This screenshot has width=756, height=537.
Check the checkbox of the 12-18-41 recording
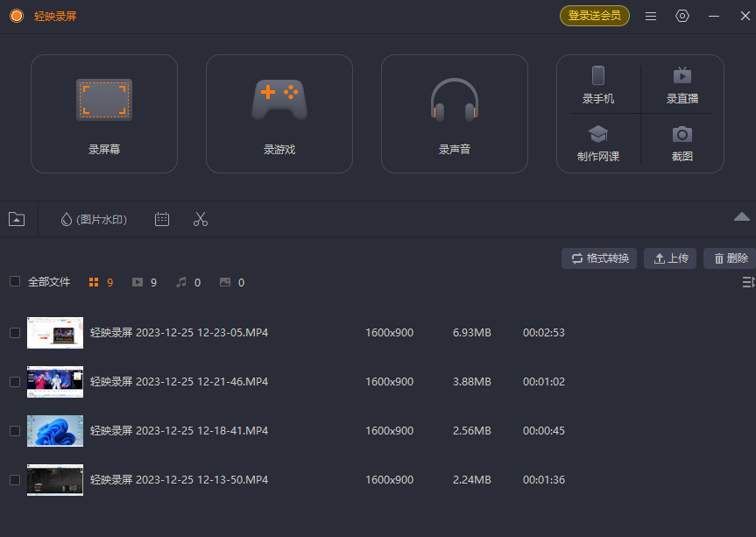coord(14,431)
